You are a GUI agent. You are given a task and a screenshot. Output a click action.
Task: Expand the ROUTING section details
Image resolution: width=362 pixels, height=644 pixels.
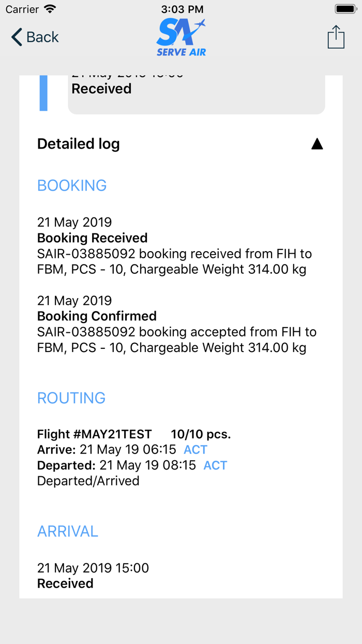tap(71, 398)
